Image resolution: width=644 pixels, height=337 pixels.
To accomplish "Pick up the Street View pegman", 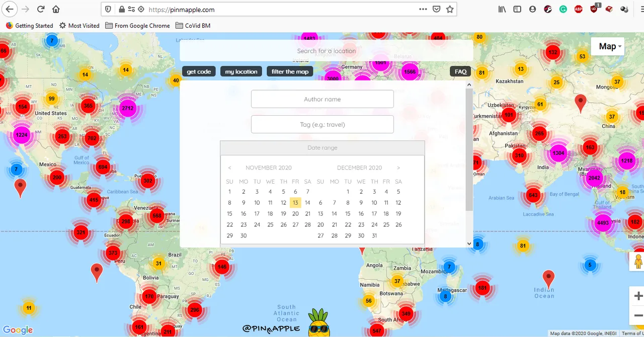I will [638, 262].
